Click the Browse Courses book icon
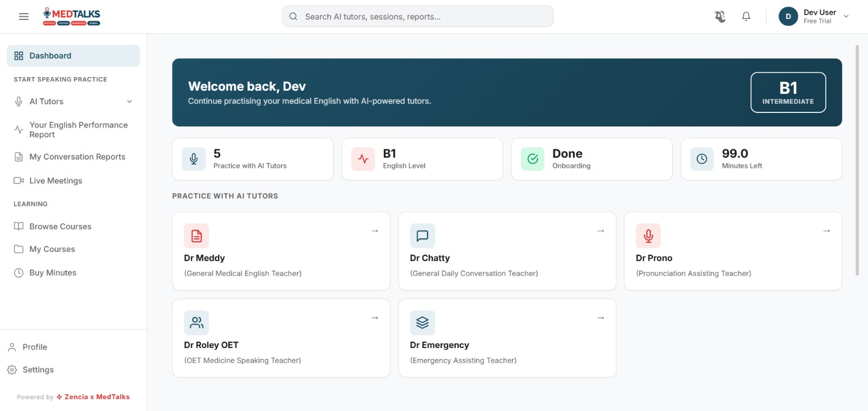 18,226
